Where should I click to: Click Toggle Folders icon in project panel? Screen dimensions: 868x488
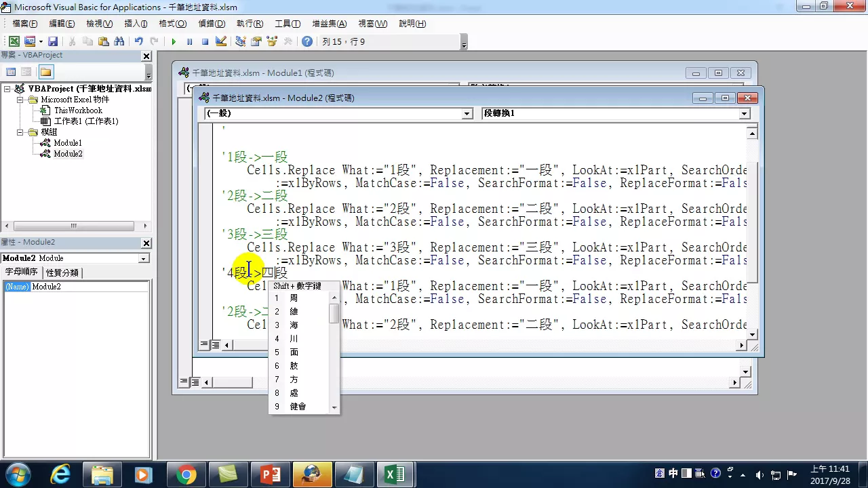click(x=45, y=72)
